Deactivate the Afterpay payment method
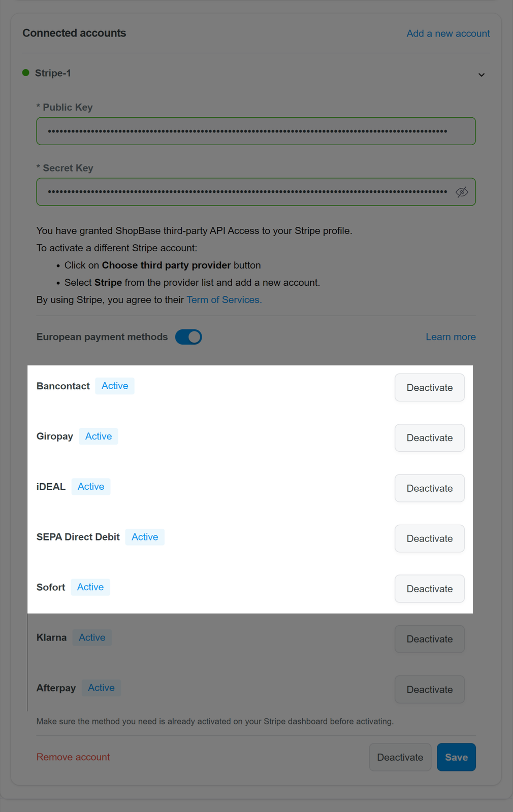The image size is (513, 812). coord(430,690)
